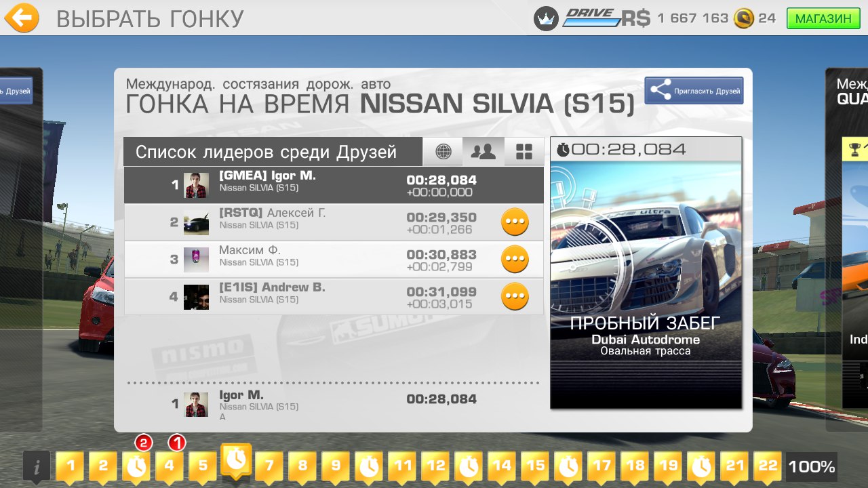
Task: Select event 19 in bottom bar
Action: point(668,466)
